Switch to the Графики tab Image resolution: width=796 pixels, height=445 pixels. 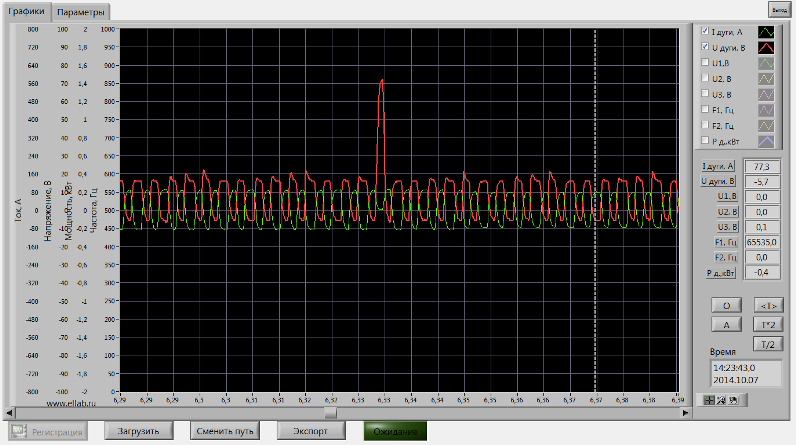click(x=26, y=11)
